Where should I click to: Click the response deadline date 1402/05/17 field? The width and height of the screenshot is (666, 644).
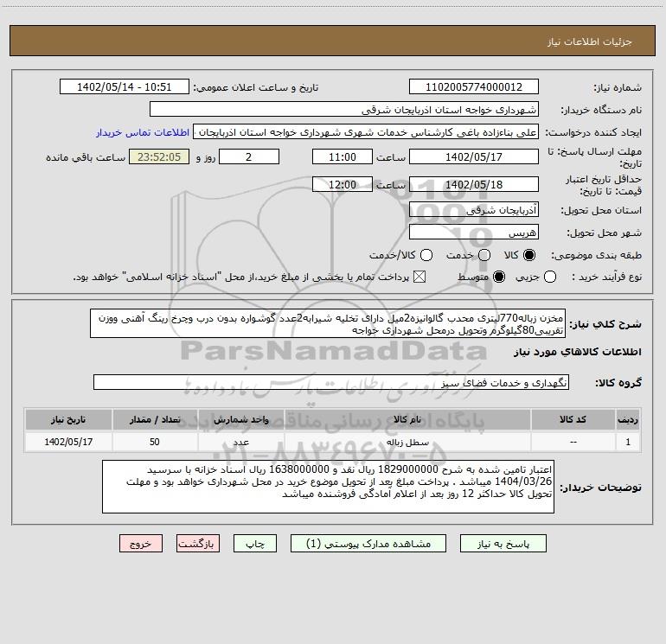point(474,156)
